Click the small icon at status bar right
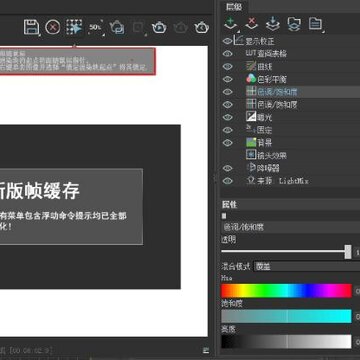Image resolution: width=360 pixels, height=360 pixels. point(206,350)
